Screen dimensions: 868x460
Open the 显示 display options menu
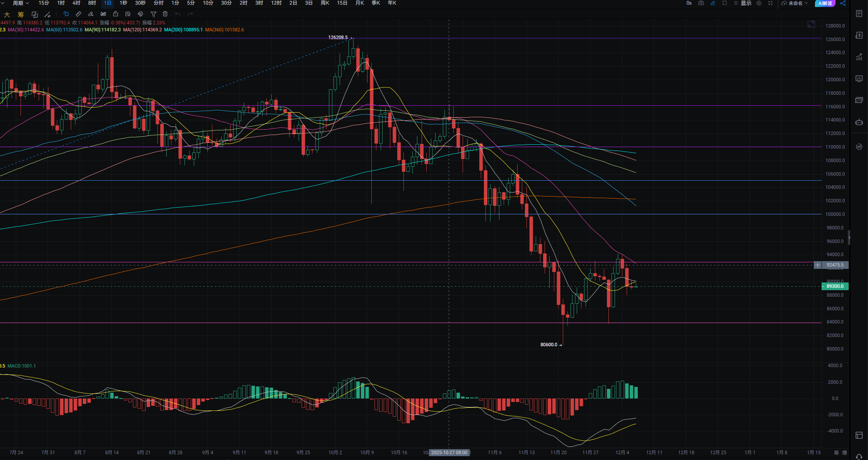[x=743, y=3]
